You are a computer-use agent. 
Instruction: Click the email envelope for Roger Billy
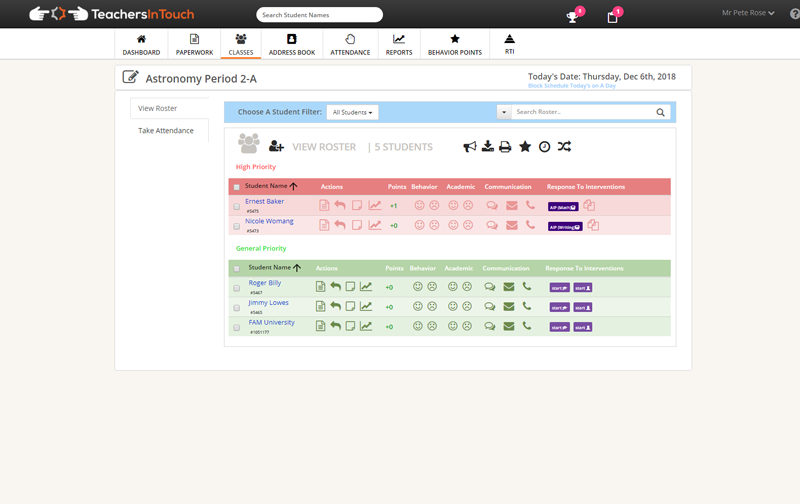tap(508, 287)
